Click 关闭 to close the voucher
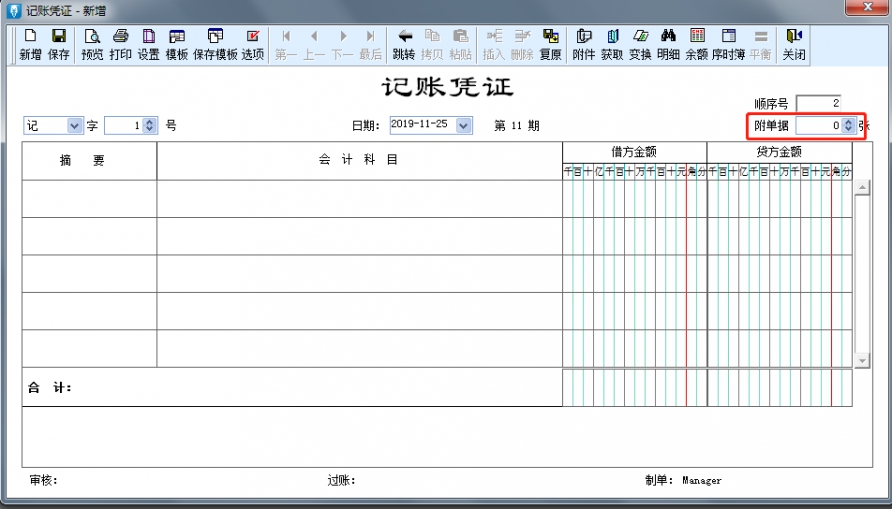 794,44
